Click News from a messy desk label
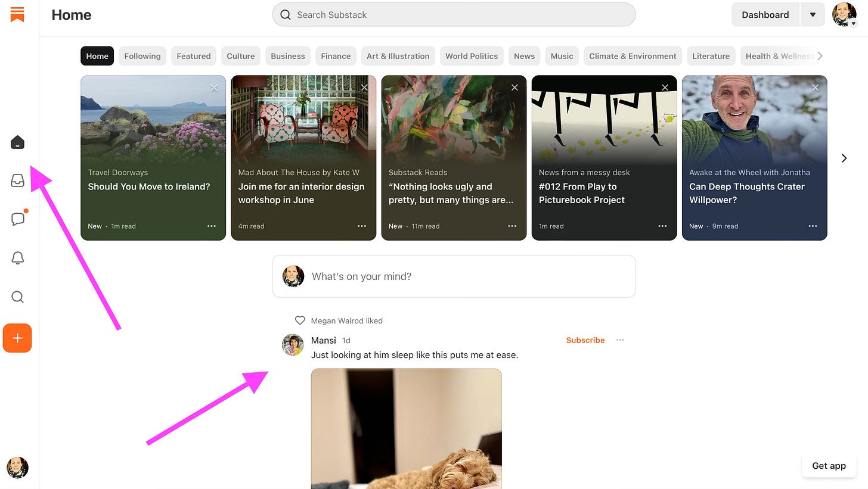 coord(584,172)
